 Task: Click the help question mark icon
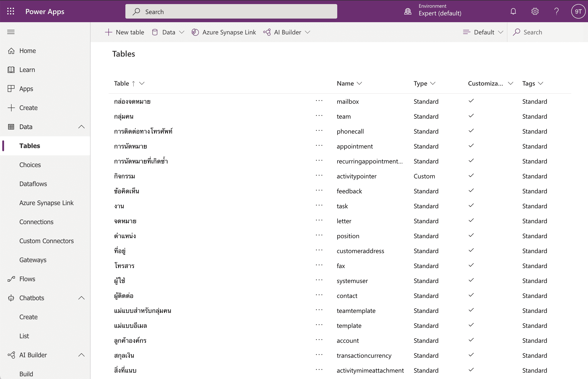(x=557, y=11)
